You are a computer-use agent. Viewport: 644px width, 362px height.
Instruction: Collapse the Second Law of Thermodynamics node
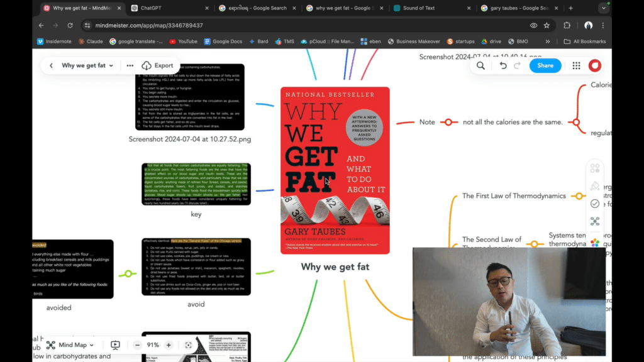[535, 244]
